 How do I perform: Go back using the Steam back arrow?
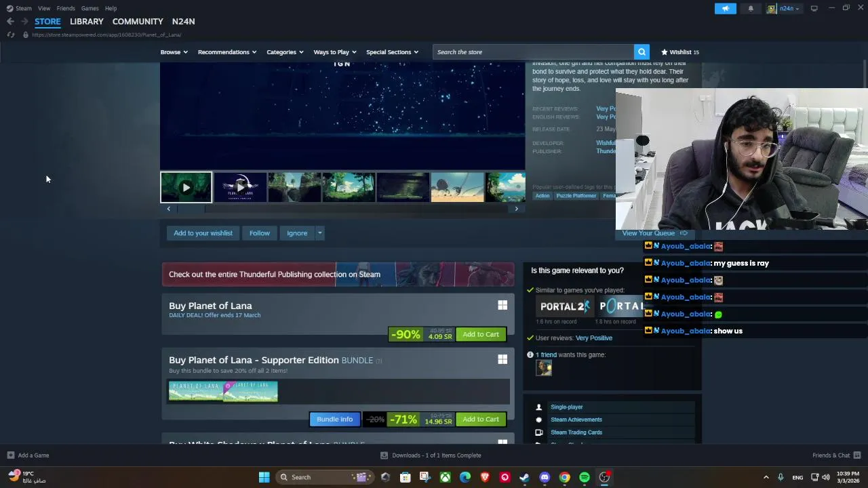click(10, 22)
